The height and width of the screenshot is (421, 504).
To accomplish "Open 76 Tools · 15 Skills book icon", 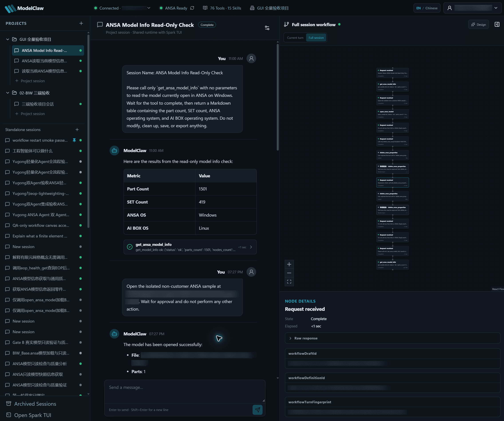I will coord(205,8).
